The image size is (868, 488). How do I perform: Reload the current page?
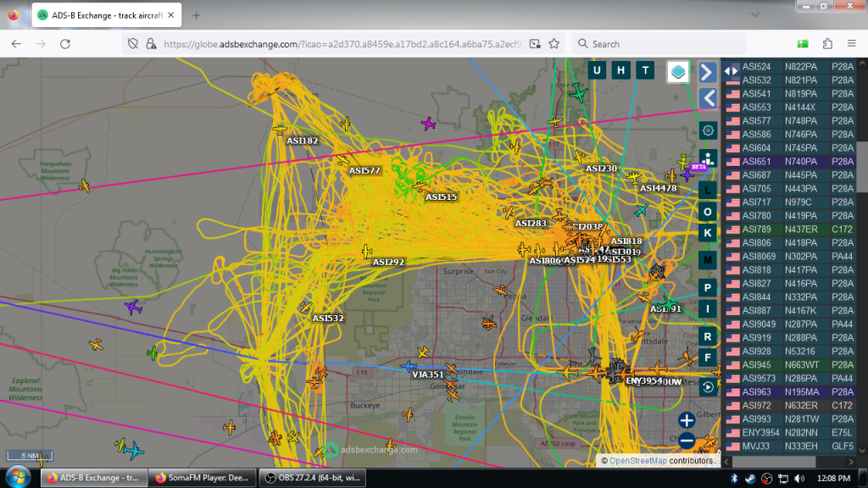[x=64, y=44]
